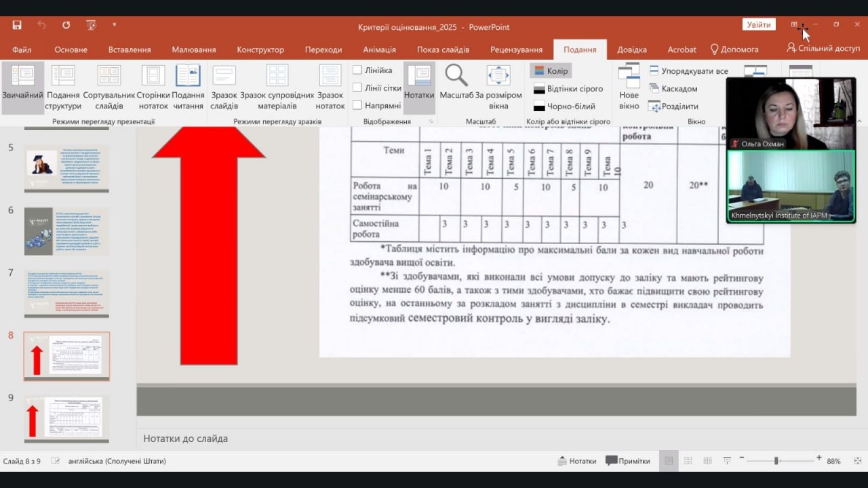Click the Save icon in quick access toolbar
Screen dimensions: 868x488
point(17,25)
